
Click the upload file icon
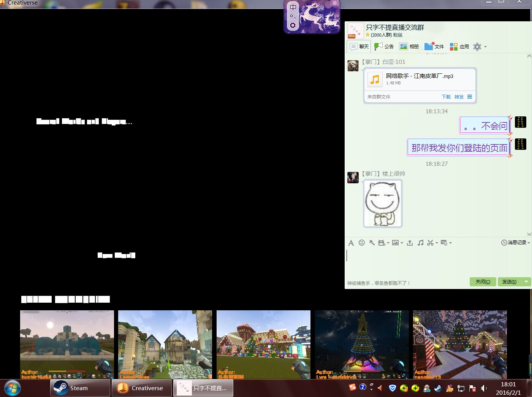pyautogui.click(x=410, y=243)
